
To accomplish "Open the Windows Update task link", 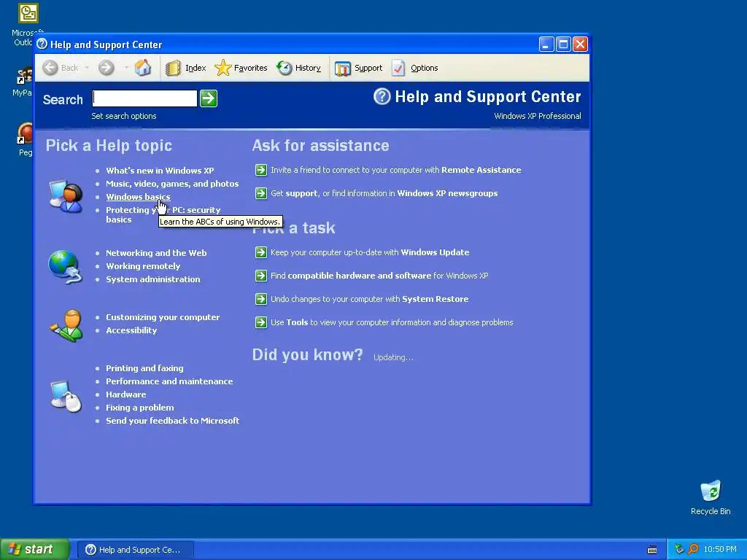I will coord(370,252).
